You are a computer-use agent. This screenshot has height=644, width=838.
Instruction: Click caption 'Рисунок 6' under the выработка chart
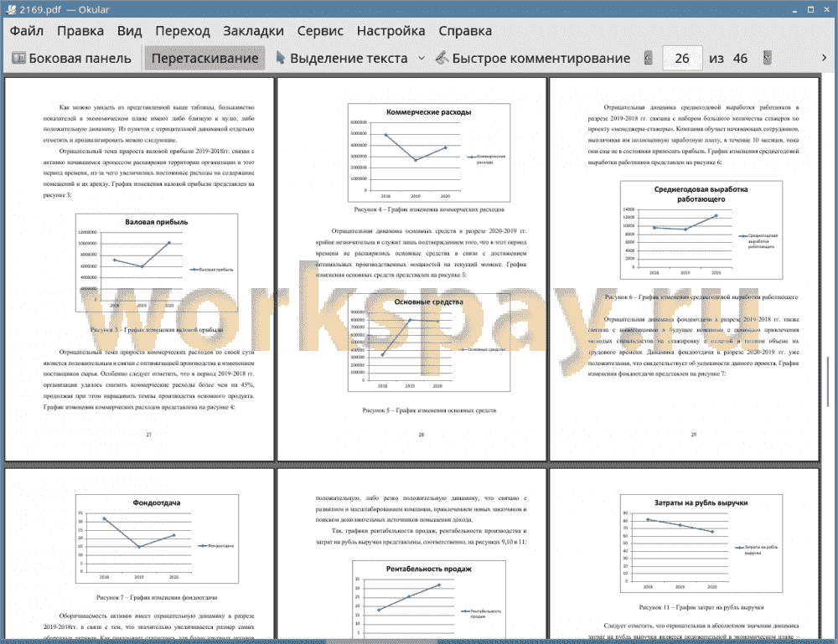701,297
